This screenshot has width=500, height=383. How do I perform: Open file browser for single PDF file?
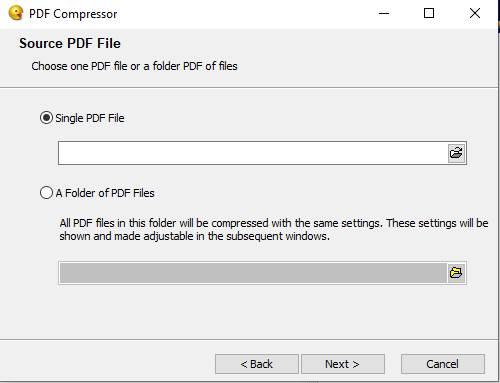[456, 153]
